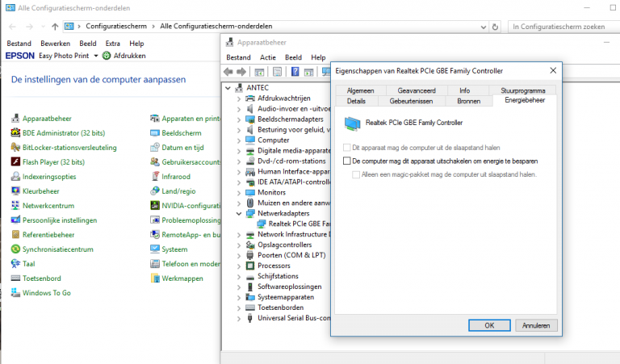Screen dimensions: 620x364
Task: Click the OK button
Action: tap(489, 325)
